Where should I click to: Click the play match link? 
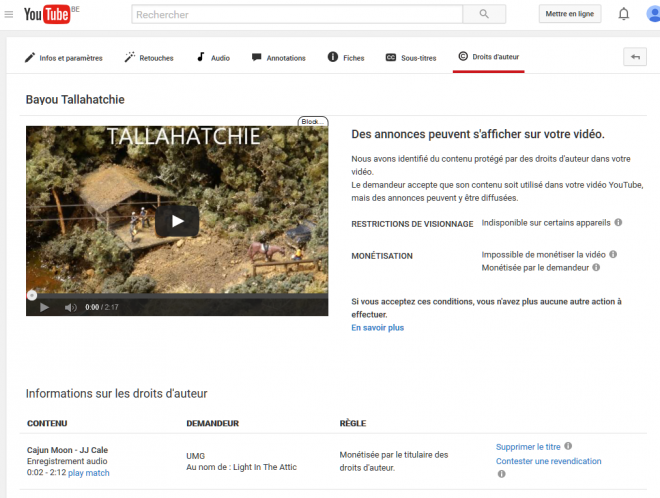tap(89, 473)
